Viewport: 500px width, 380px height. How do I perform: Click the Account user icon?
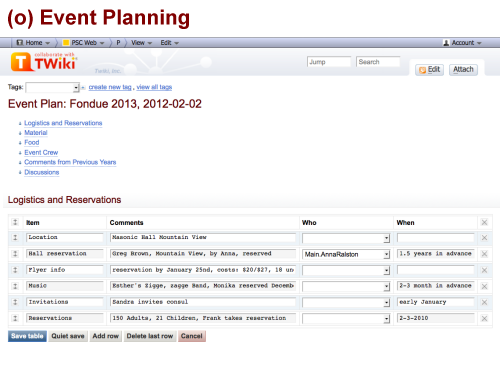click(x=446, y=43)
